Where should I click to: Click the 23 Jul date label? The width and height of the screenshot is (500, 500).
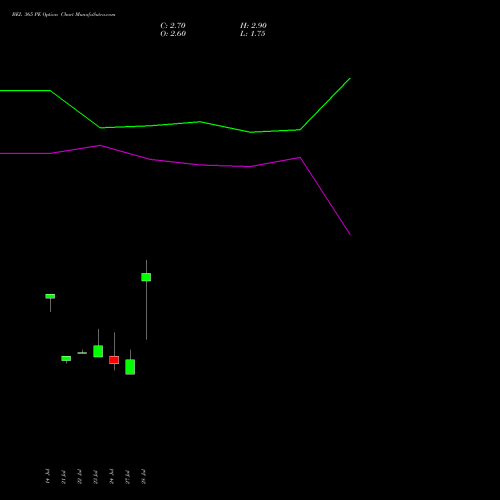(x=95, y=477)
